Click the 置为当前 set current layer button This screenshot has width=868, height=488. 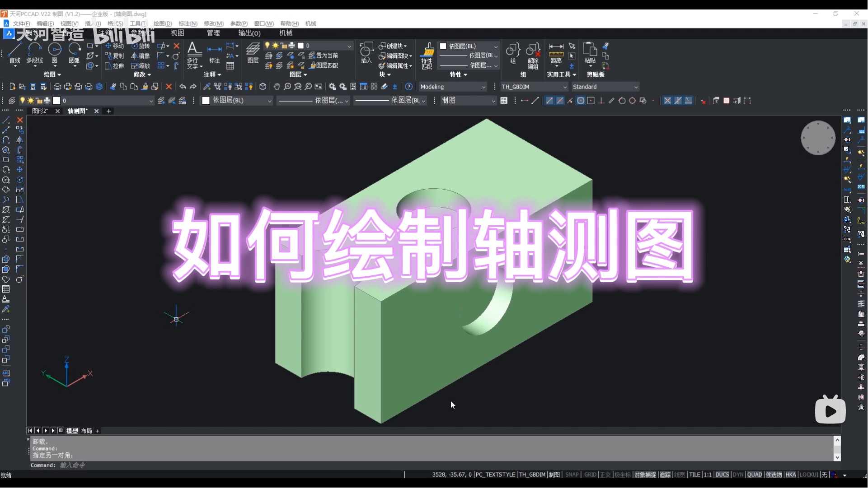point(324,56)
